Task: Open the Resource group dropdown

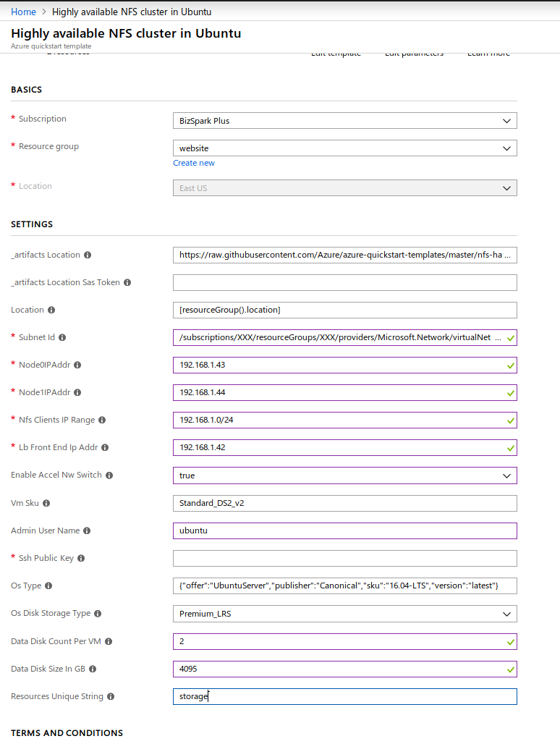Action: point(344,148)
